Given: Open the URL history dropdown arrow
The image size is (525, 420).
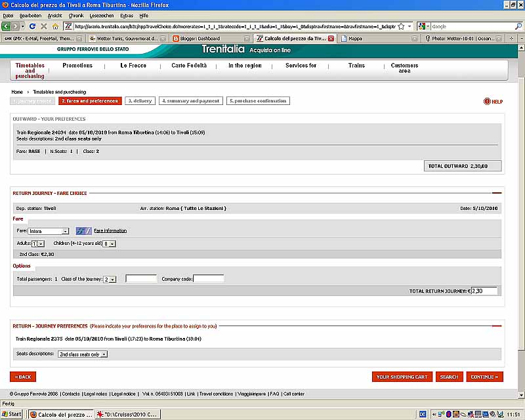Looking at the screenshot, I should click(409, 26).
